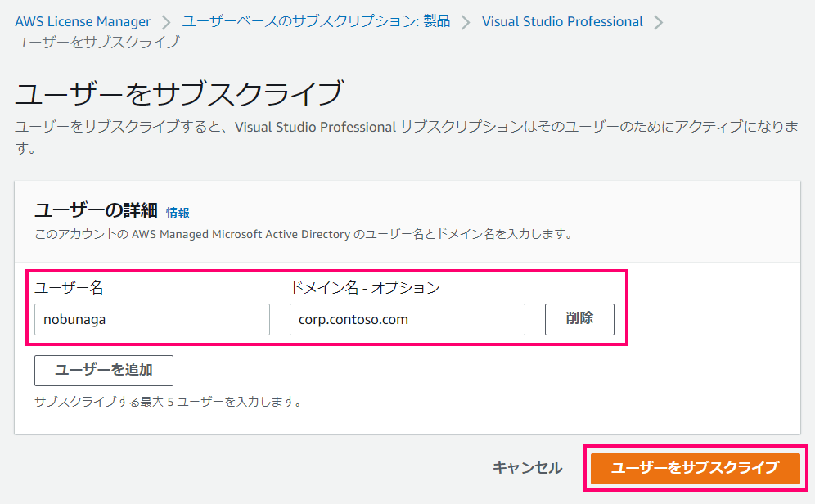
Task: Open the AWS License Manager breadcrumb link
Action: [83, 22]
